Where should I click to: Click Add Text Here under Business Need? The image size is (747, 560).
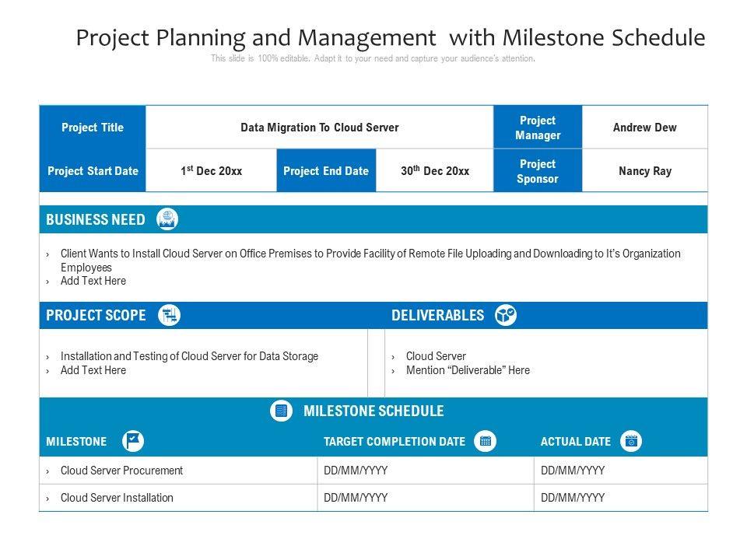(93, 281)
